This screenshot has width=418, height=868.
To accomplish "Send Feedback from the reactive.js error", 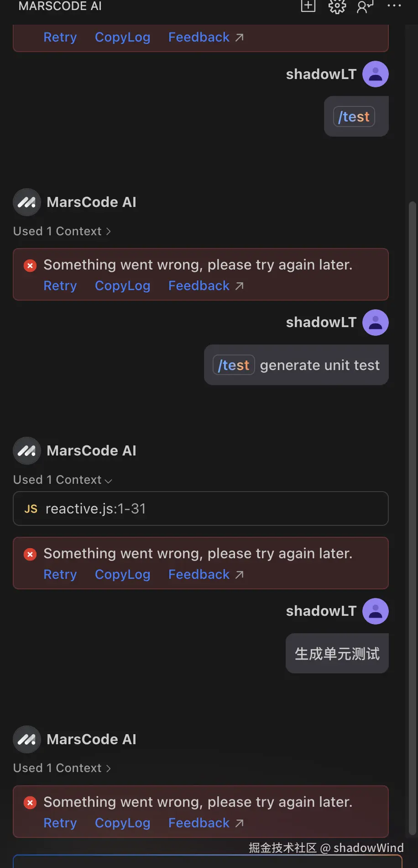I will click(x=199, y=574).
